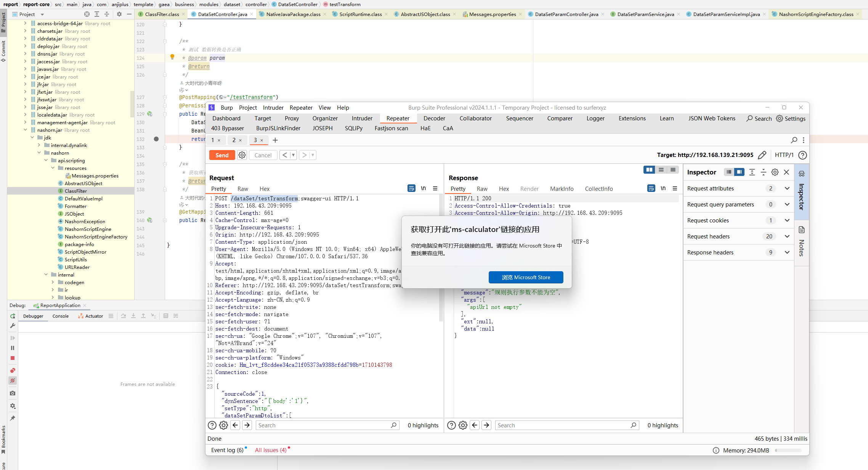Go to previous request with back arrow
Viewport: 868px width, 470px height.
[x=285, y=155]
